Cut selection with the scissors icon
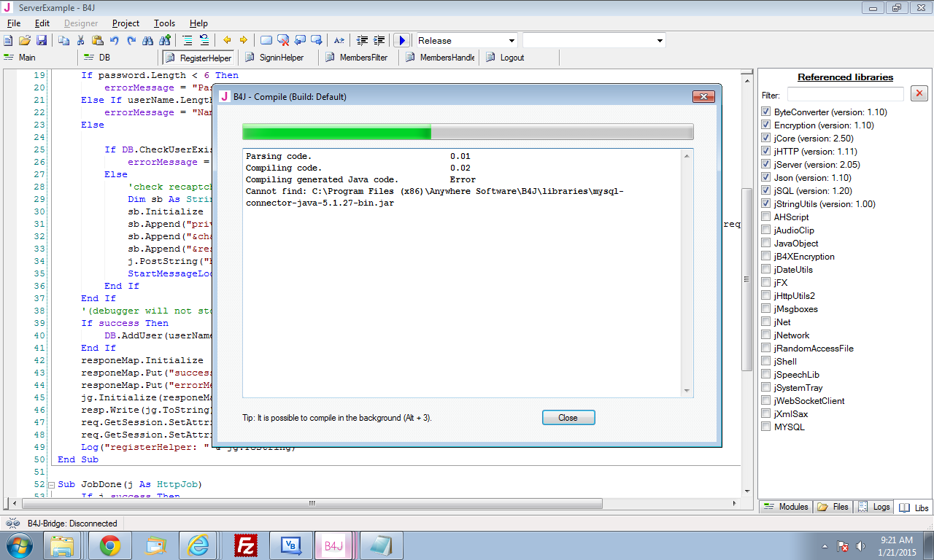The width and height of the screenshot is (934, 560). (80, 41)
